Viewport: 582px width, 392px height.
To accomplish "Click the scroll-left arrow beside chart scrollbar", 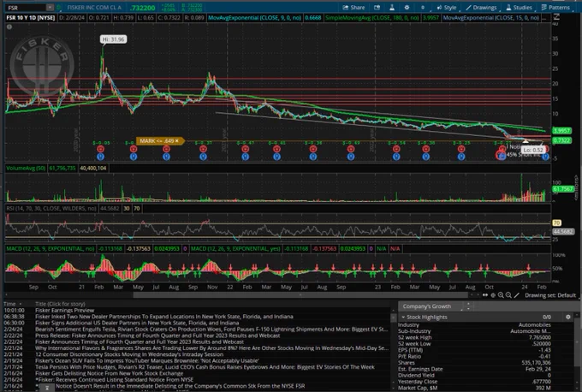I will (472, 295).
